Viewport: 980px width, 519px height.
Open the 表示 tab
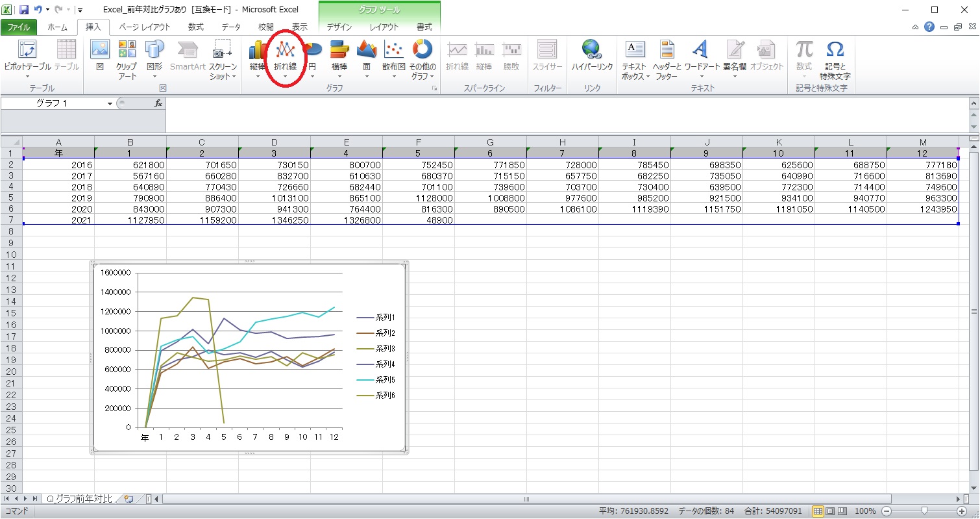(x=299, y=27)
